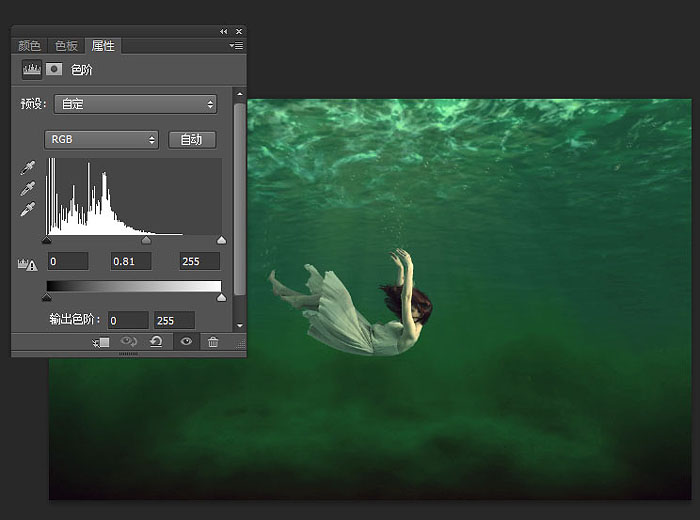
Task: Pick the gray point eyedropper
Action: coord(28,188)
